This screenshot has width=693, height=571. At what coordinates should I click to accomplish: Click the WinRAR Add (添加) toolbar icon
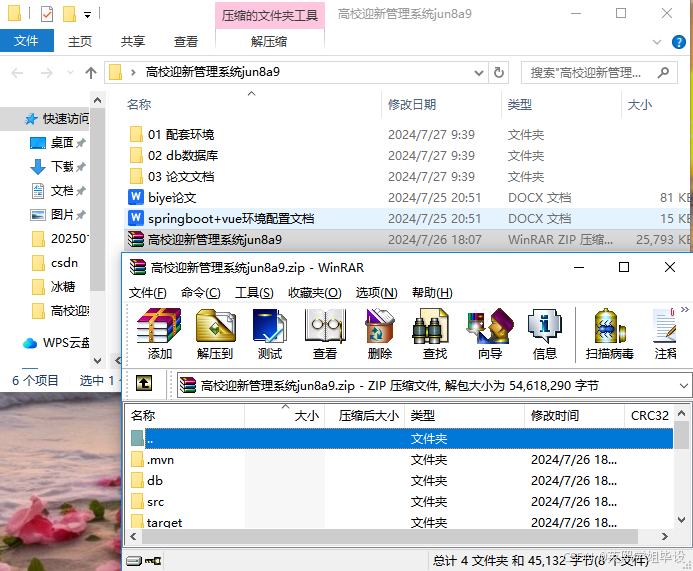click(x=159, y=334)
